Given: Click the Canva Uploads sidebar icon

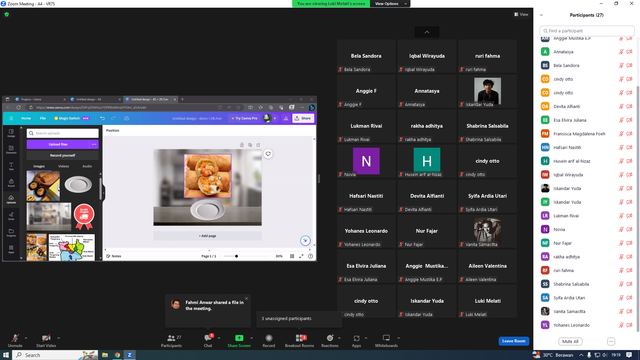Looking at the screenshot, I should pyautogui.click(x=11, y=199).
